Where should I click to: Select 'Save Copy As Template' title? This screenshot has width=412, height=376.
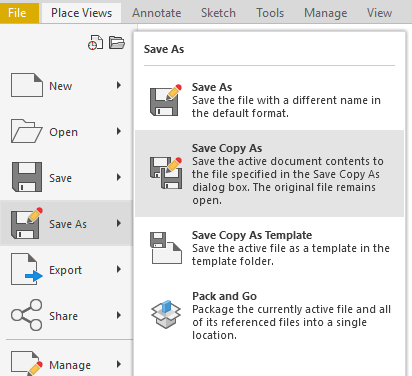click(x=252, y=235)
